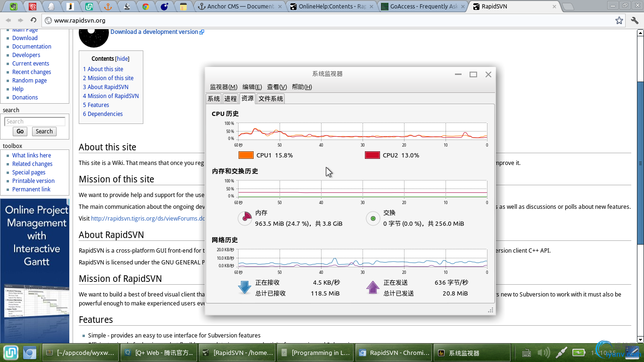Open the rapidsvn.tigris.org viewForums link
This screenshot has height=362, width=644.
pos(148,218)
